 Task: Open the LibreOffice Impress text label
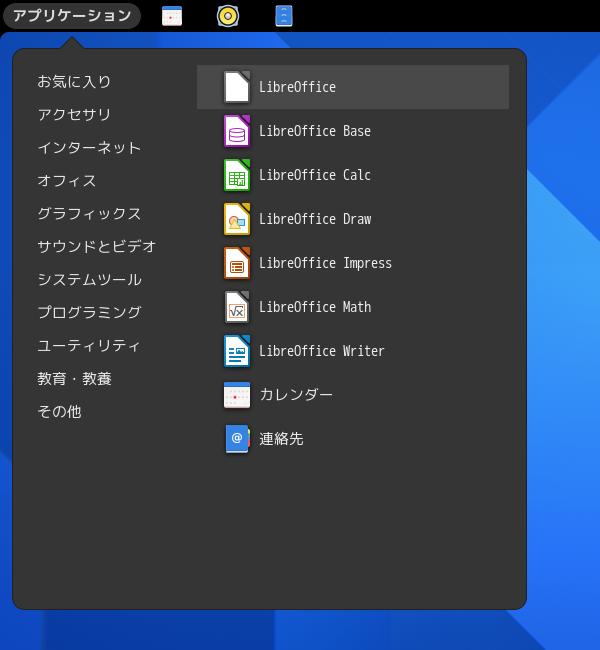point(326,263)
